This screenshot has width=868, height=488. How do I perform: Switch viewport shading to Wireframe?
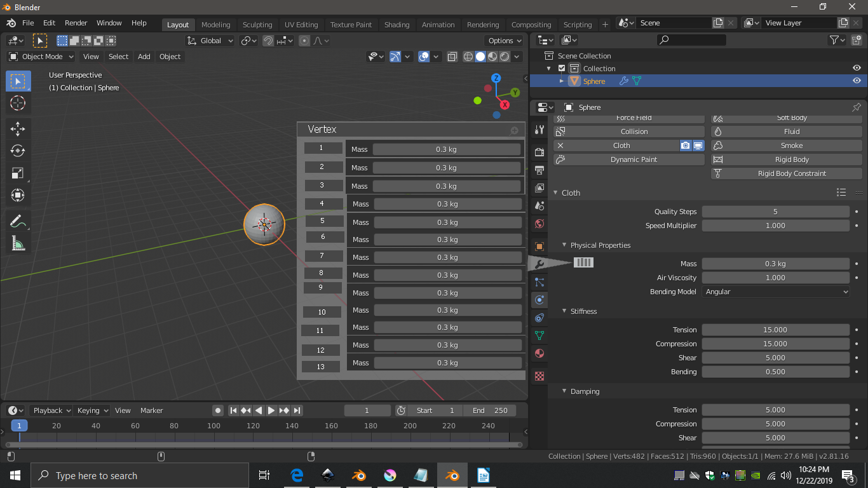(468, 57)
